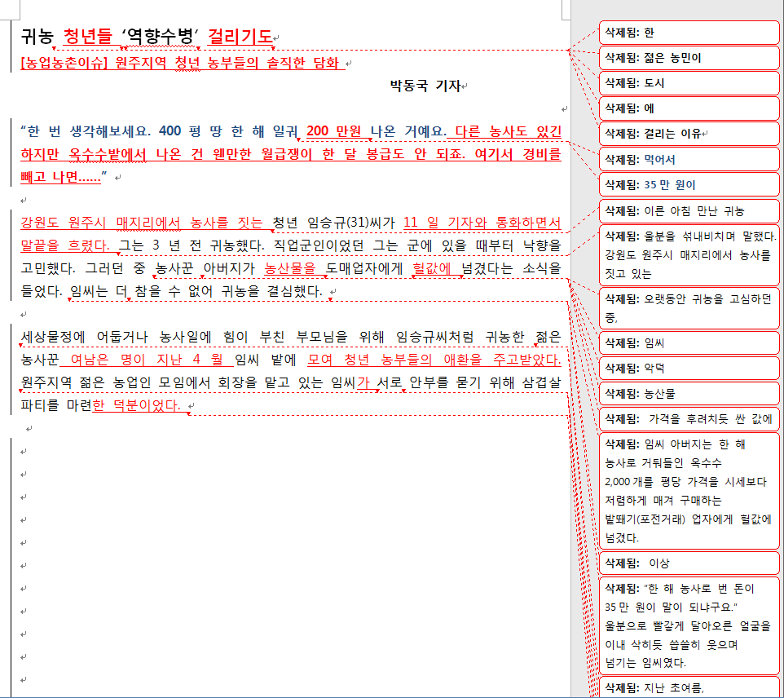Select the "삭제됨: 악덕" tracked change
Viewport: 784px width, 698px height.
click(x=689, y=368)
